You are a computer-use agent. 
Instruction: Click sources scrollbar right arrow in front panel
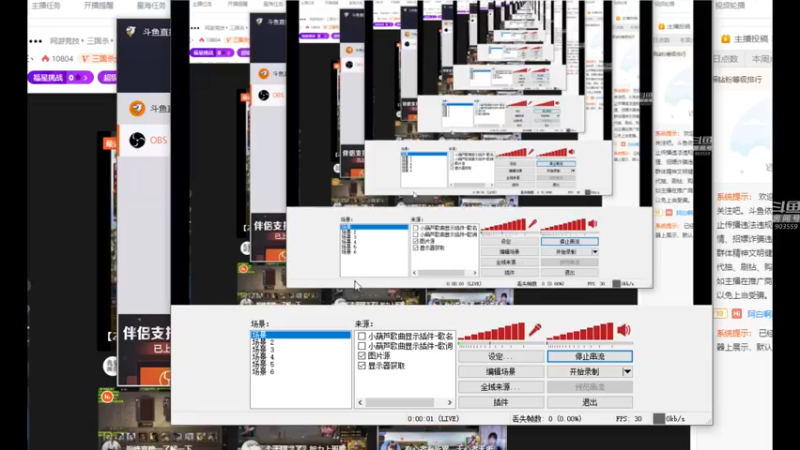tap(449, 403)
